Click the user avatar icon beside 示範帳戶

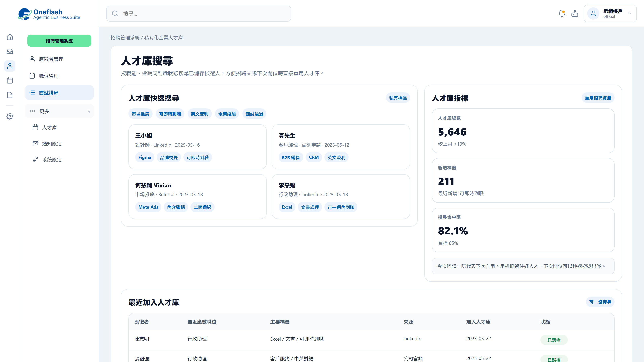click(x=593, y=13)
